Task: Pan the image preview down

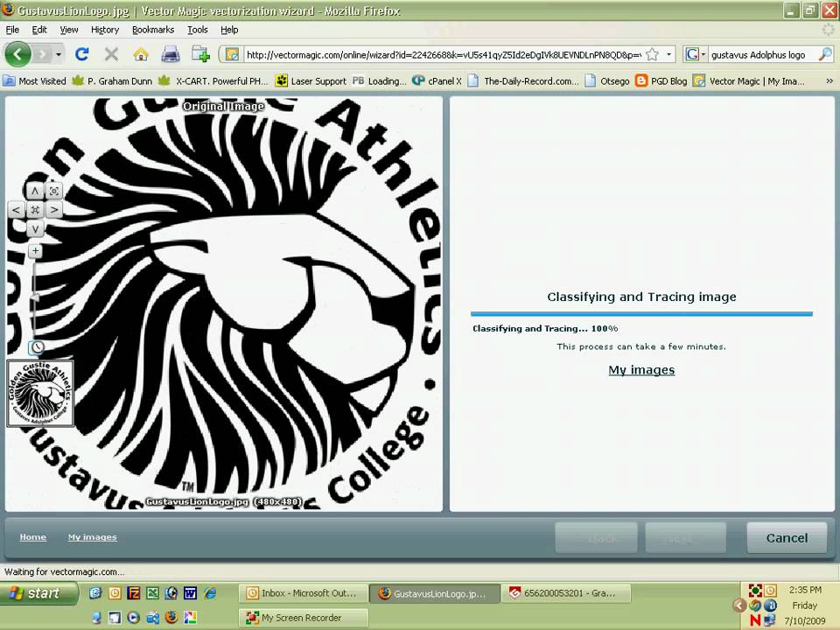Action: 35,229
